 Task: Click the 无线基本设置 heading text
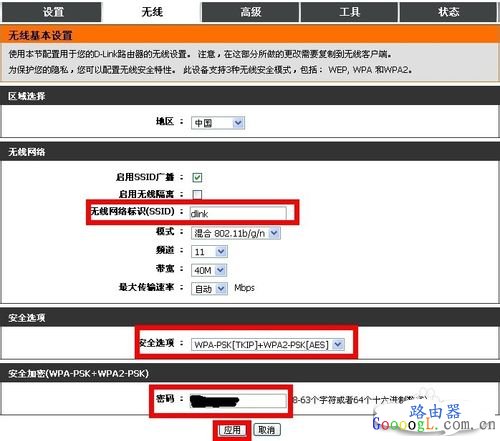[x=40, y=35]
